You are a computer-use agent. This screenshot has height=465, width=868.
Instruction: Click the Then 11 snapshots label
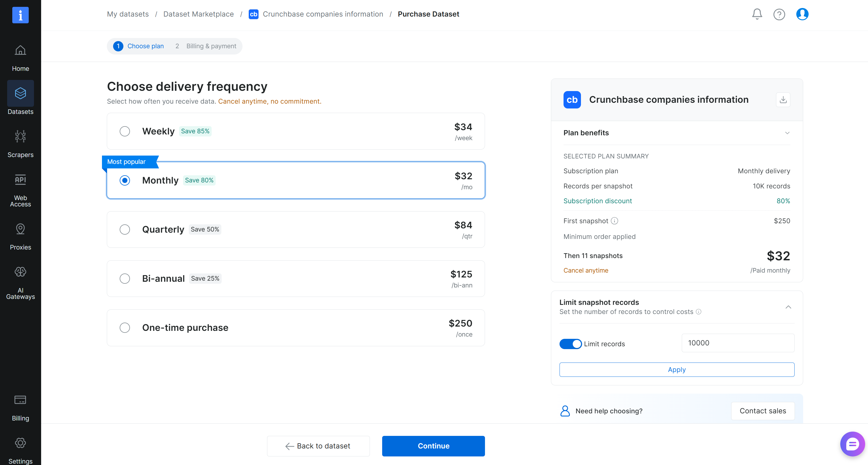click(x=593, y=256)
